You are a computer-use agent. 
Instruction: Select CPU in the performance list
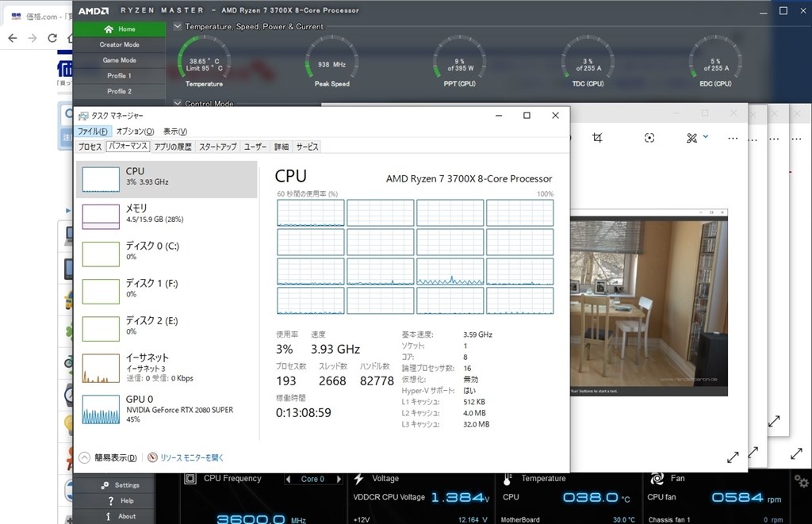pos(167,179)
